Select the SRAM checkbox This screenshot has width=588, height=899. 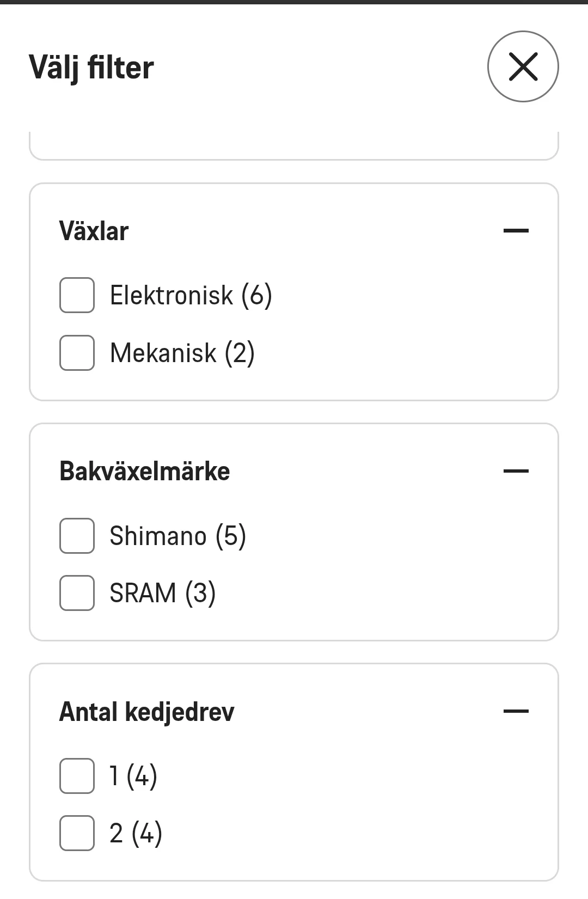pos(77,593)
